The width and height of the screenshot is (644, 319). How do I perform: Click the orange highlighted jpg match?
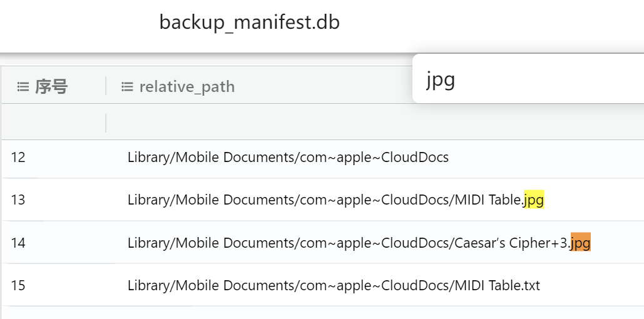[580, 243]
